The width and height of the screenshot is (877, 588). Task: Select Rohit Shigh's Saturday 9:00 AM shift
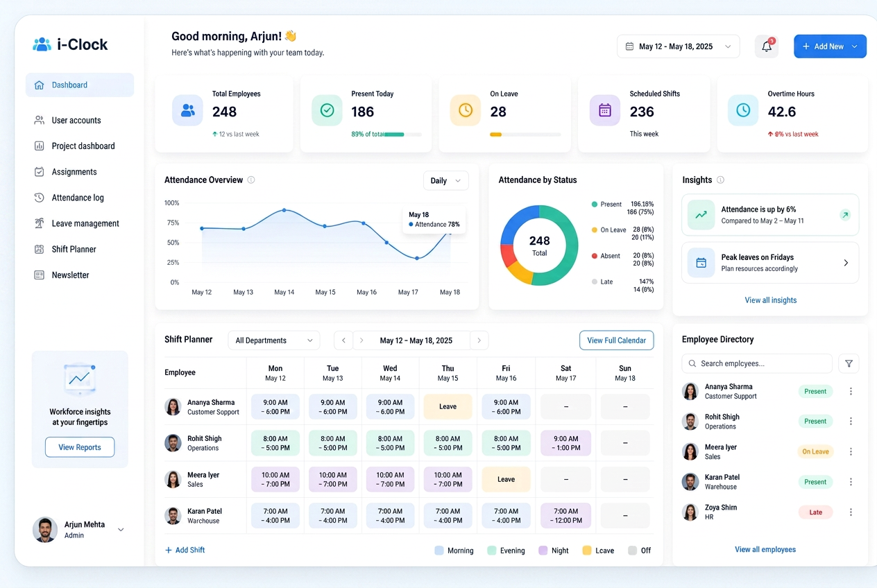566,443
